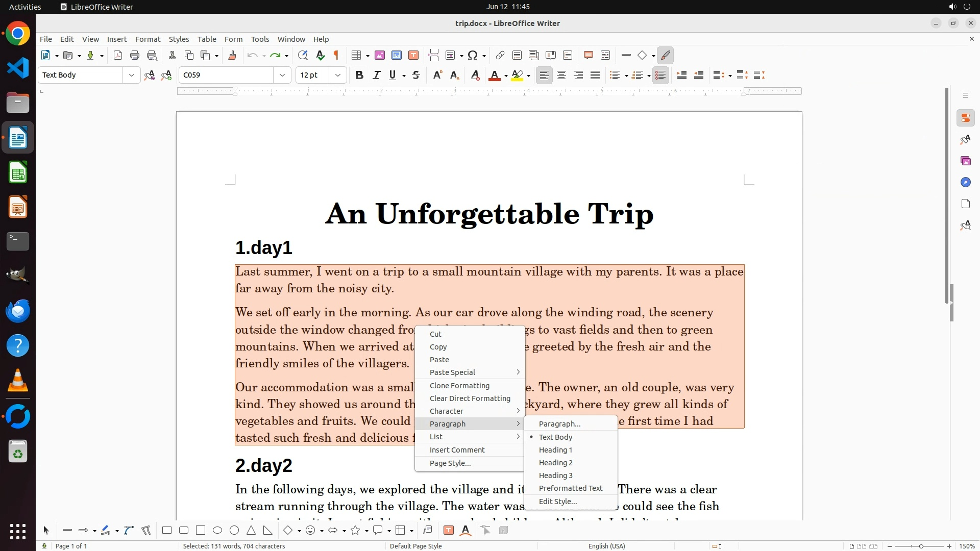Open the sidebar Navigator compass icon

[x=965, y=182]
